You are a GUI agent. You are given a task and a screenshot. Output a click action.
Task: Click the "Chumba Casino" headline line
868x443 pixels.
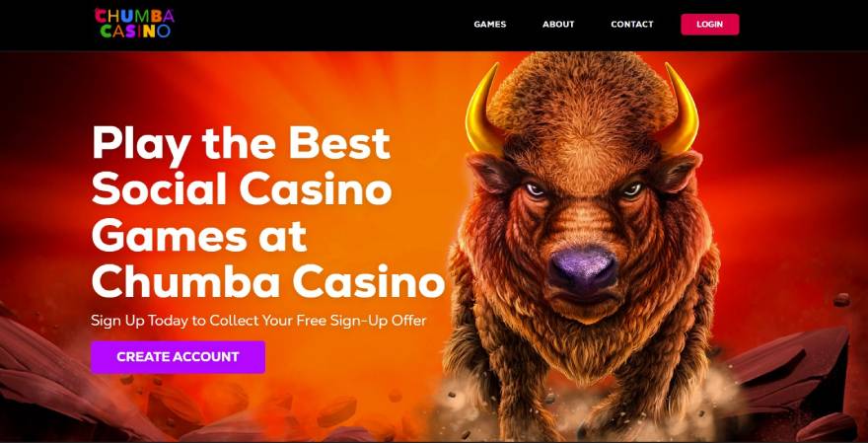268,282
